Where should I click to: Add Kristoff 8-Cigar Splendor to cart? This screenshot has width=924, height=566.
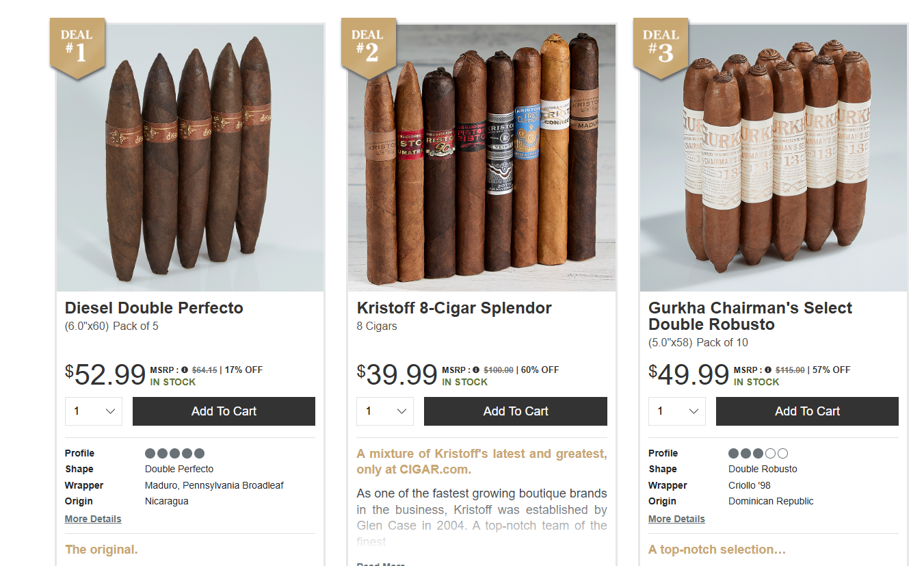coord(516,411)
